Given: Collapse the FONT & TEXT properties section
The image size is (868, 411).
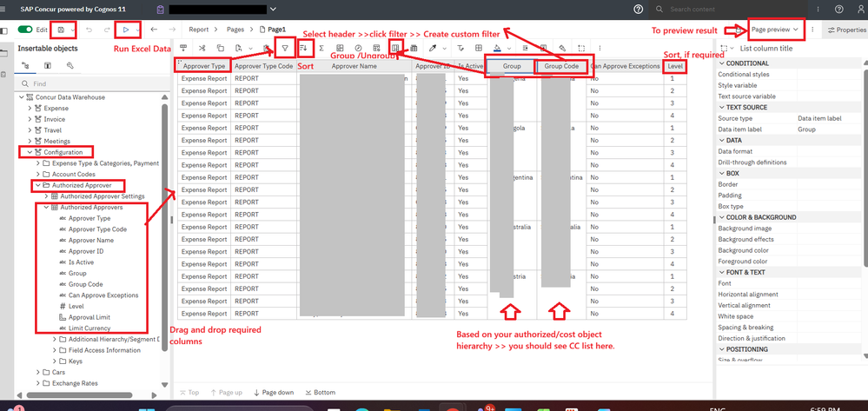Looking at the screenshot, I should 722,273.
